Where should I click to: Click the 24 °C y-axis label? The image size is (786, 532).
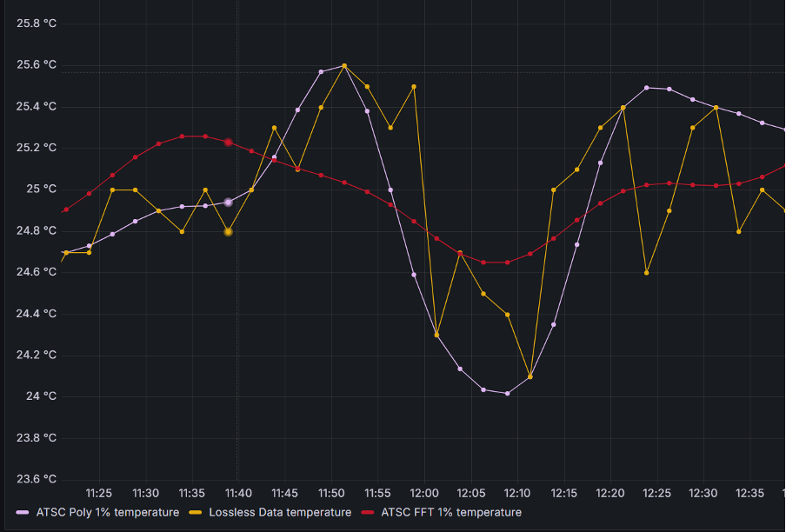coord(41,396)
